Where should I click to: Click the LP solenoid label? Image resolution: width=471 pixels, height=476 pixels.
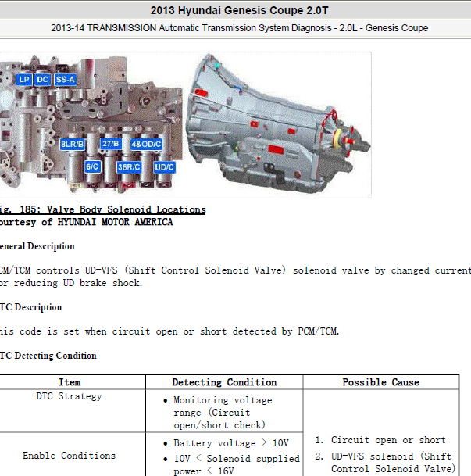pyautogui.click(x=24, y=80)
